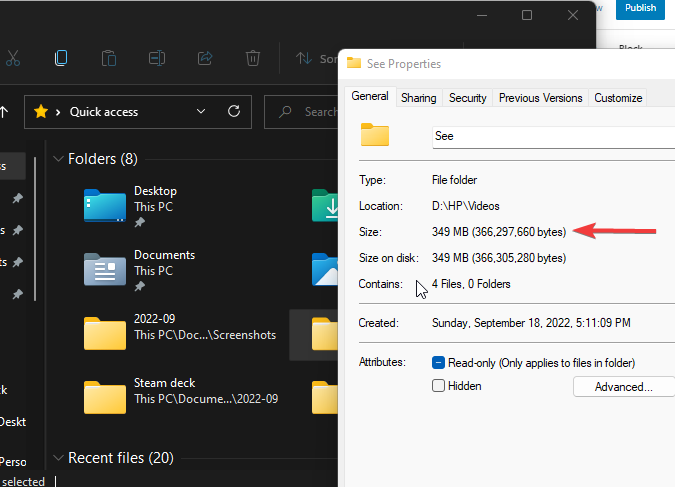Collapse the Recent files (20) section
675x487 pixels.
[58, 458]
